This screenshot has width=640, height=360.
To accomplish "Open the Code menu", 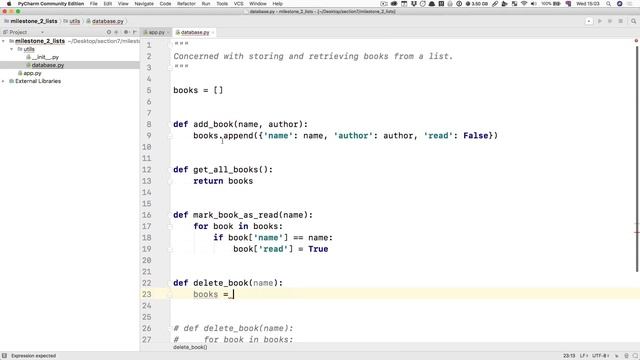I will click(x=165, y=4).
